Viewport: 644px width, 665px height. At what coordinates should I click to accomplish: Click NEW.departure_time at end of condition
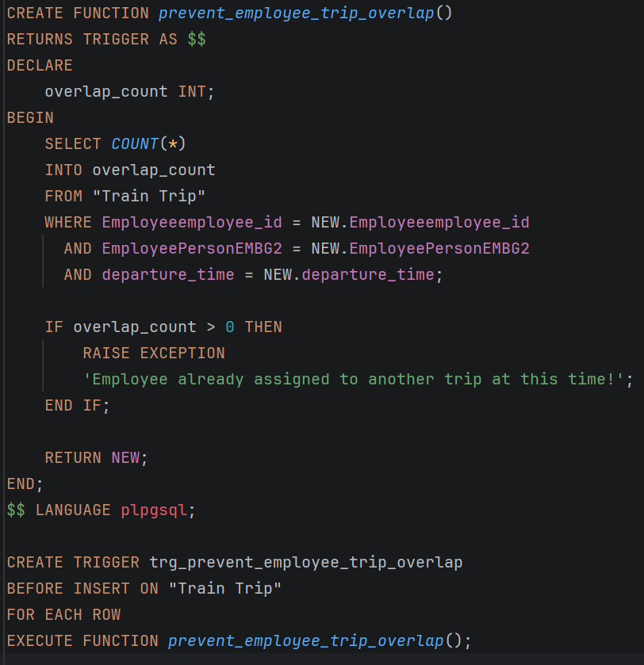point(349,275)
